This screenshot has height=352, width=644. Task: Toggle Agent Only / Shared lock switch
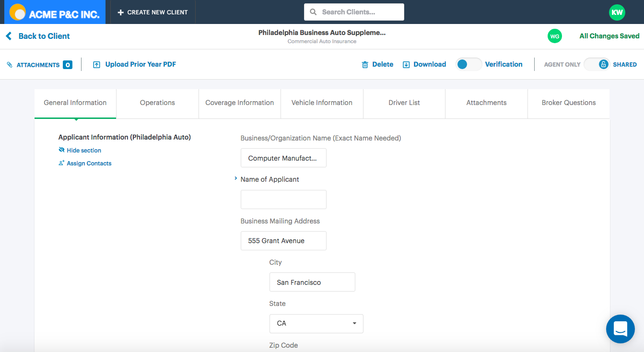597,64
